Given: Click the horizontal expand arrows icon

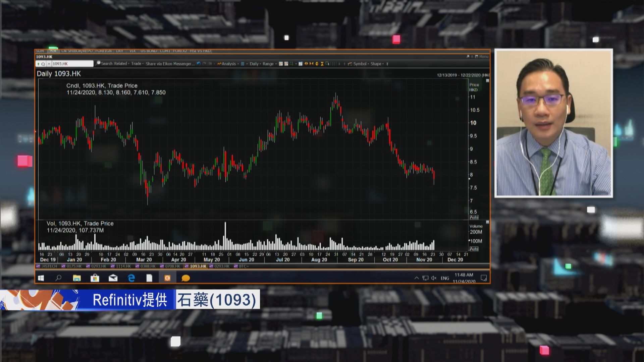Looking at the screenshot, I should pyautogui.click(x=306, y=64).
